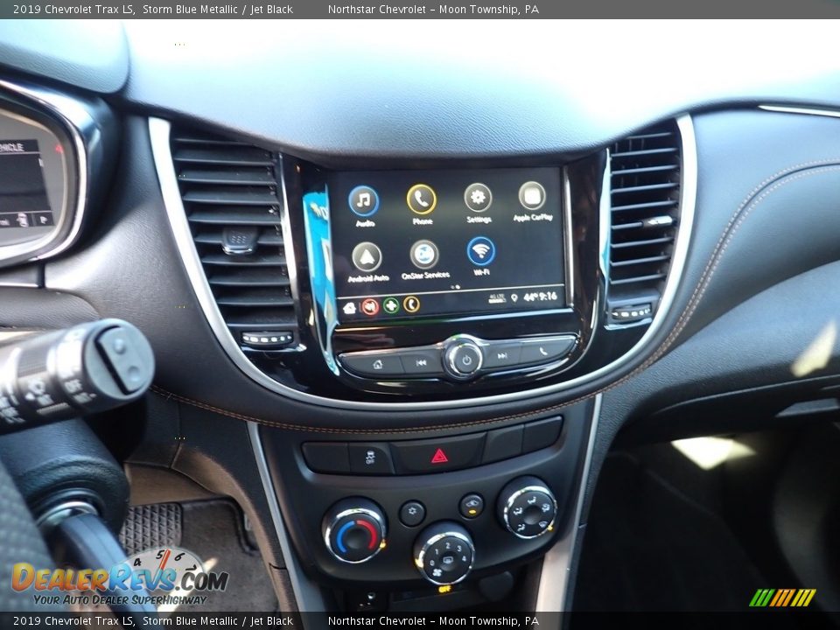Click the airflow mode selector dial

[528, 507]
